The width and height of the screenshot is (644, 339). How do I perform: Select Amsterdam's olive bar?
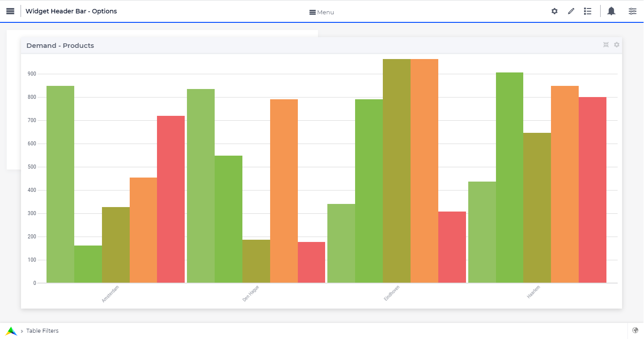point(116,245)
